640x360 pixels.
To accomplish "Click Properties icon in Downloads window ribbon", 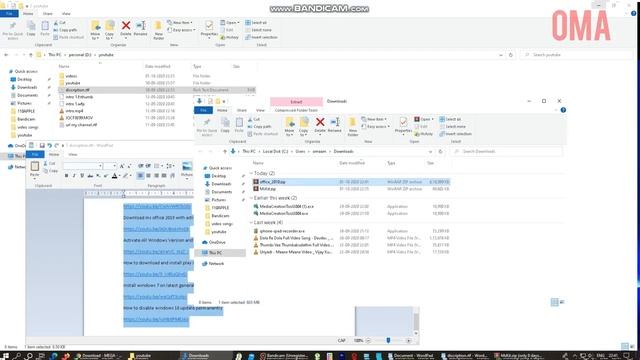I will (403, 126).
